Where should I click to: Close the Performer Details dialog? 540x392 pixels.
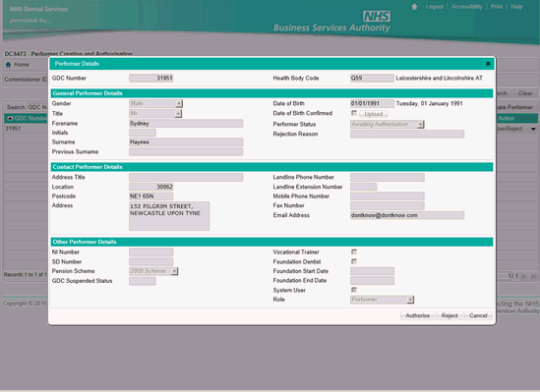(488, 64)
